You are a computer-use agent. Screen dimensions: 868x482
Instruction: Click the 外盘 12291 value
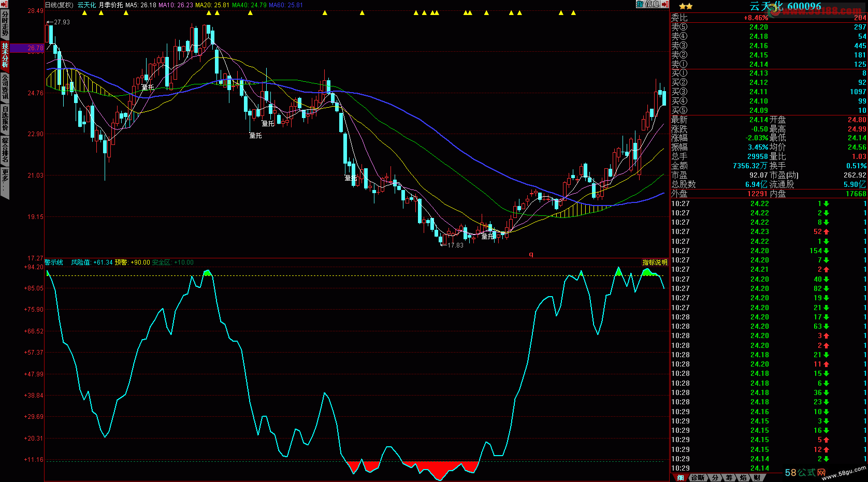[x=758, y=194]
